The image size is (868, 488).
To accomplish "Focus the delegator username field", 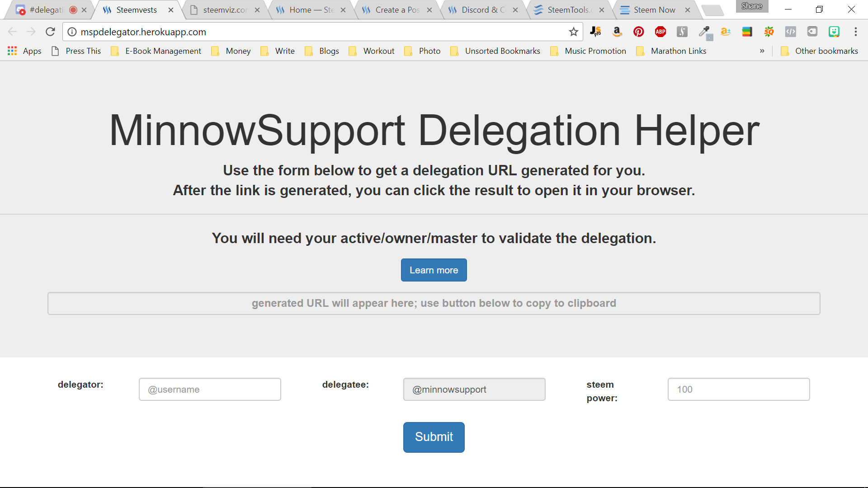I will [x=210, y=389].
